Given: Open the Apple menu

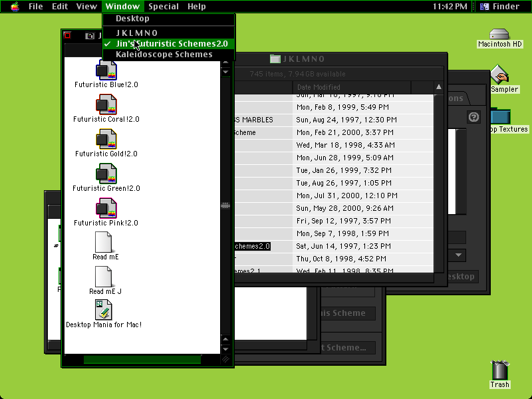Looking at the screenshot, I should coord(15,7).
